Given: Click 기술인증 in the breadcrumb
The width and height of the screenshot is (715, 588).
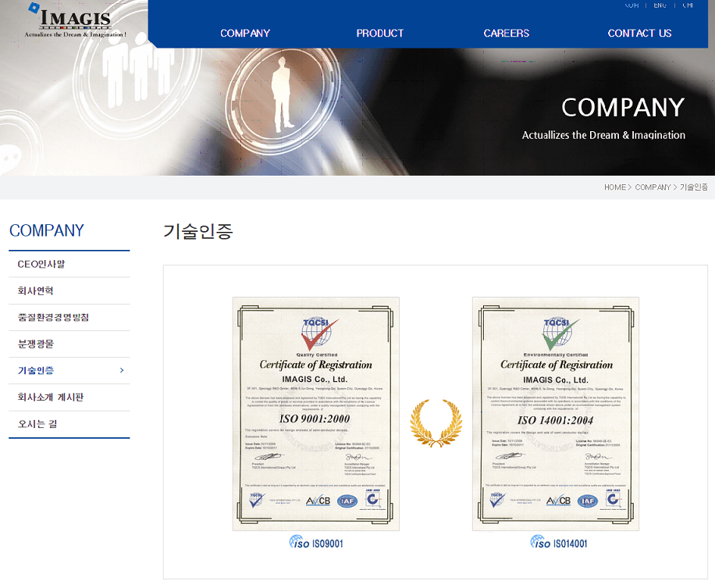Looking at the screenshot, I should click(694, 187).
